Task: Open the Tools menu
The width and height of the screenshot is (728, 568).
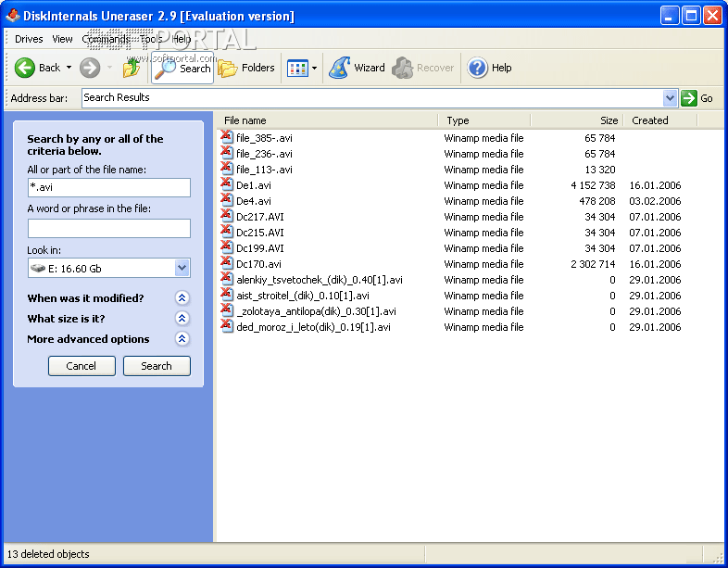Action: tap(151, 39)
